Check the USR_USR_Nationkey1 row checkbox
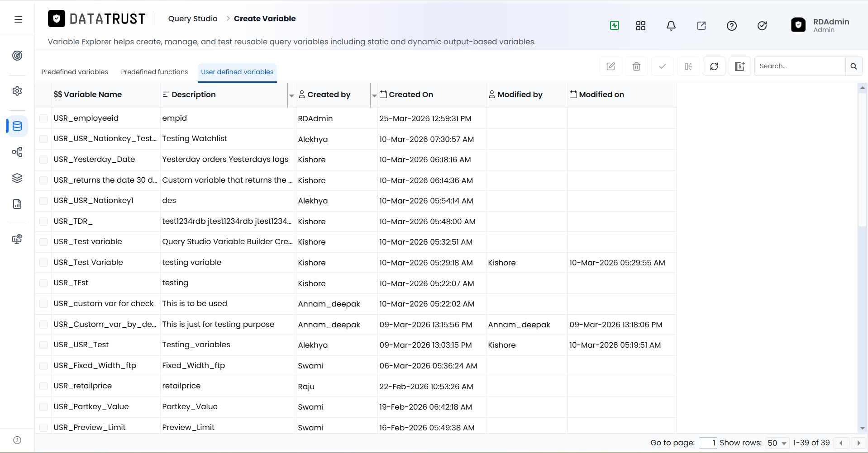 point(43,201)
